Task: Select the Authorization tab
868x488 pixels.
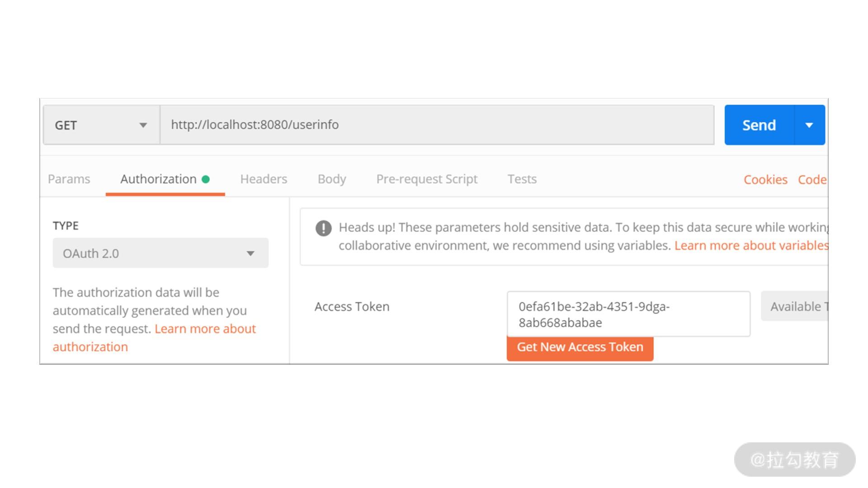Action: 158,179
